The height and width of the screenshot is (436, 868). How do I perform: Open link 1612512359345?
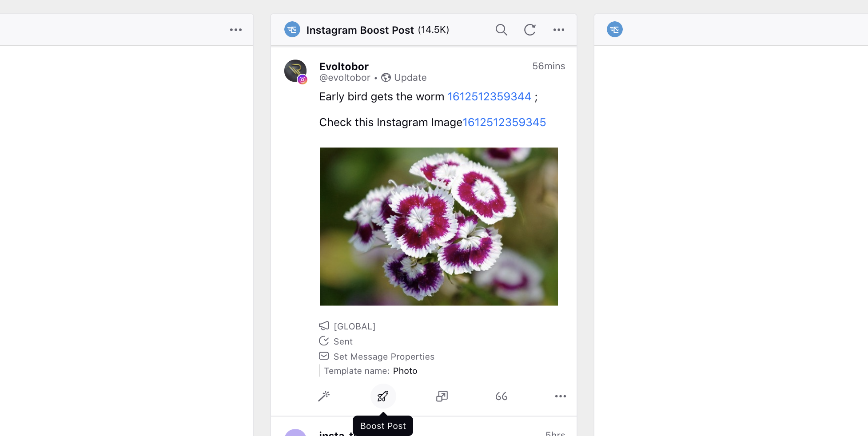click(x=504, y=122)
